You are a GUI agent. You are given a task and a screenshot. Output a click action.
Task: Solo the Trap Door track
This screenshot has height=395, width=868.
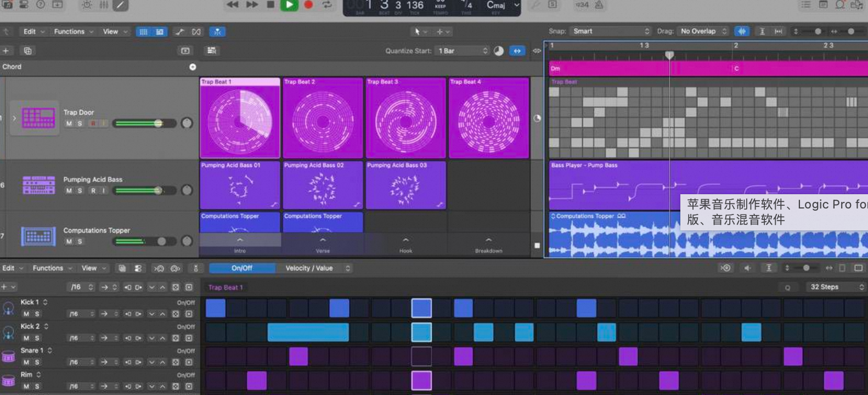point(80,123)
